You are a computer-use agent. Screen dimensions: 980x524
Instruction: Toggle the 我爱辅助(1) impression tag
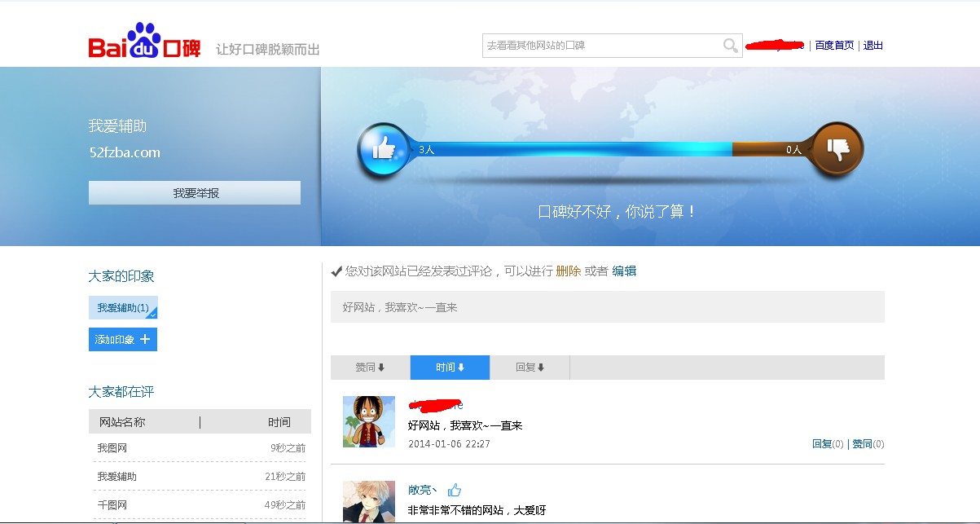point(123,307)
